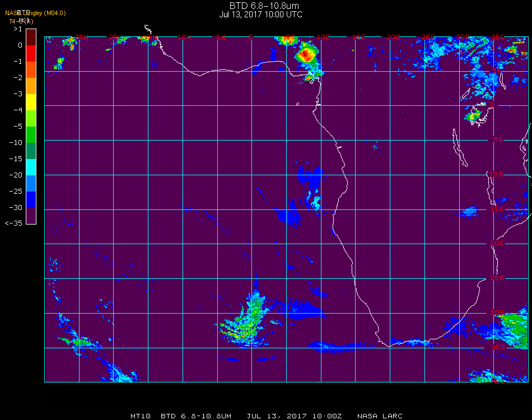Select the bright red legend swatch between 0 and -1
The width and height of the screenshot is (532, 420).
tap(31, 54)
